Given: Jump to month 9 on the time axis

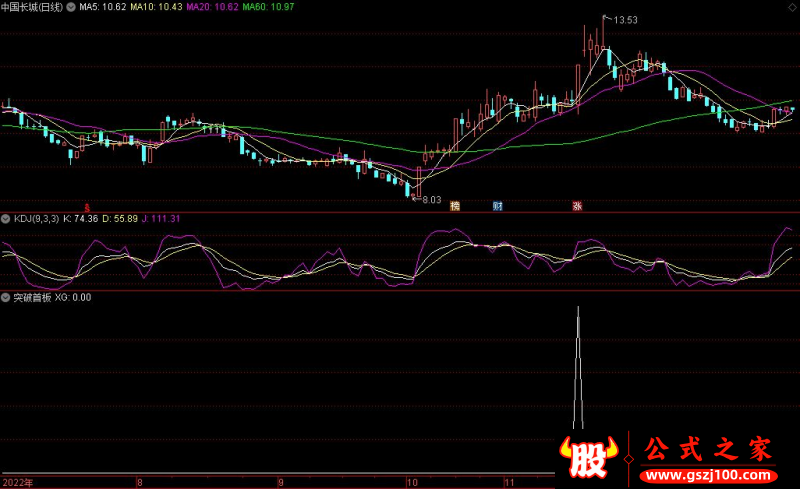Looking at the screenshot, I should coord(280,482).
